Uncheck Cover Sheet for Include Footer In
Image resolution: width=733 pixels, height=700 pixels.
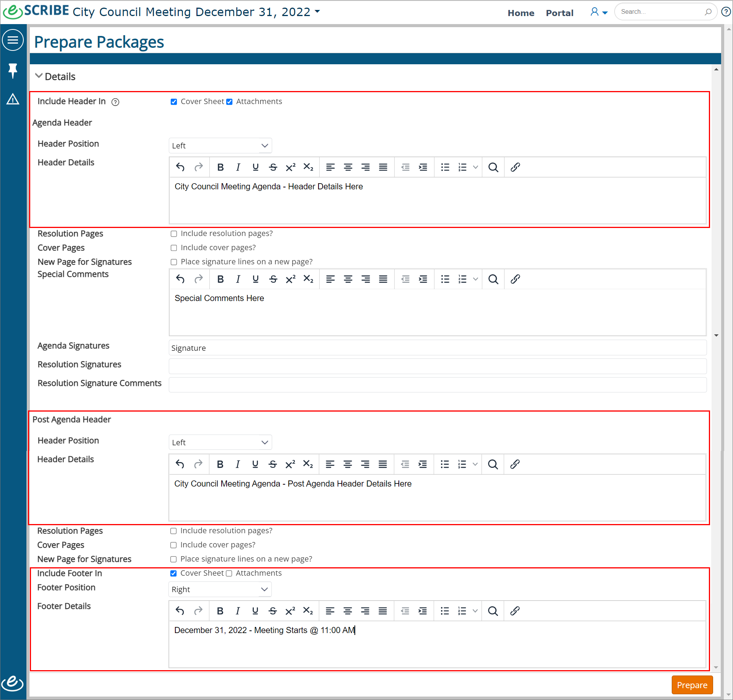coord(173,573)
